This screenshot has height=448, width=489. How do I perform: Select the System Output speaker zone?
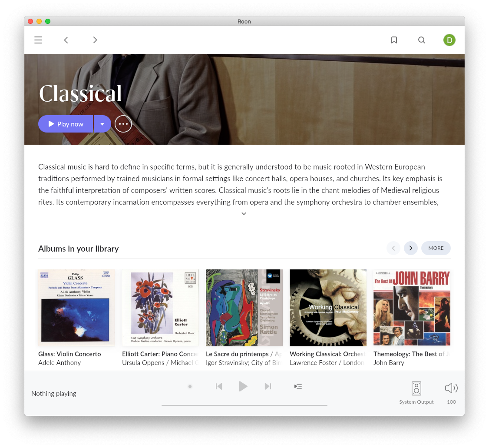click(416, 393)
